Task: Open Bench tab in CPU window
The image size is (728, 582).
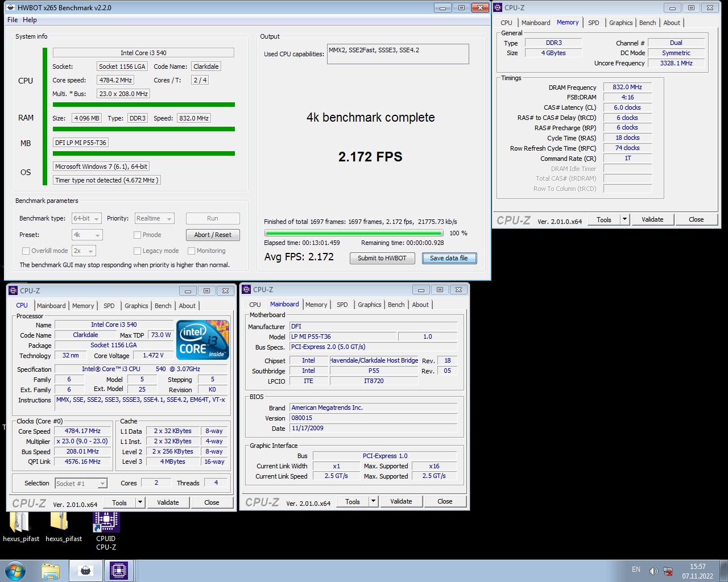Action: 163,306
